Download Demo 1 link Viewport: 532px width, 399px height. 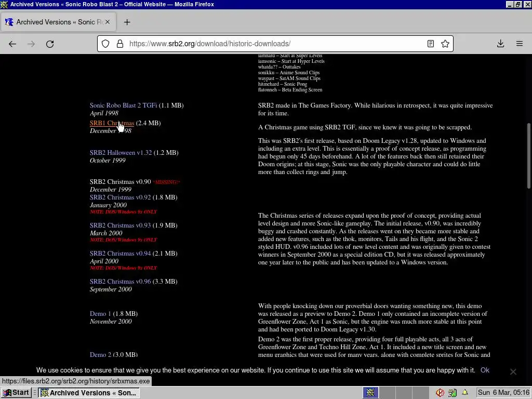point(100,314)
